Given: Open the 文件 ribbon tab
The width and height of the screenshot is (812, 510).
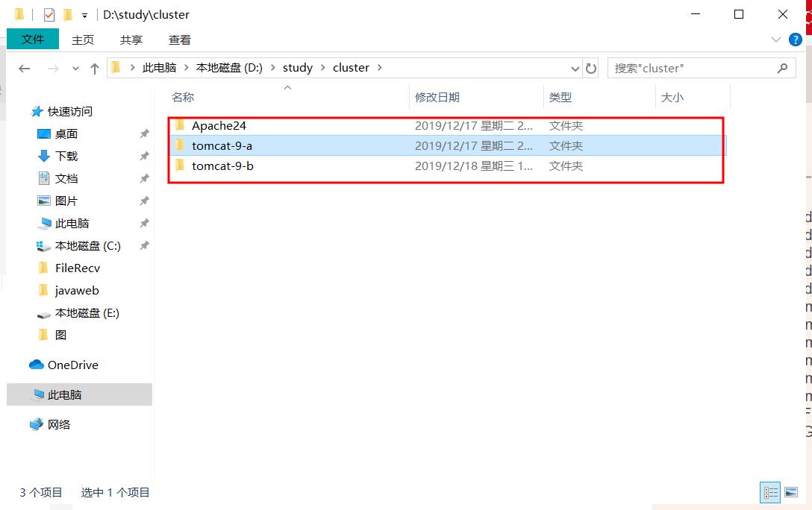Looking at the screenshot, I should click(x=33, y=40).
